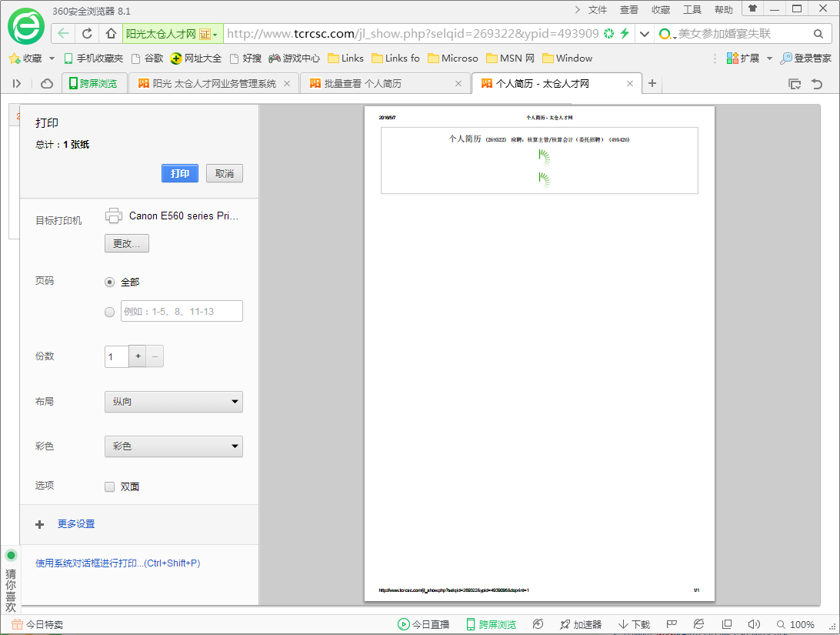
Task: Enable the 双面 duplex checkbox
Action: [x=110, y=486]
